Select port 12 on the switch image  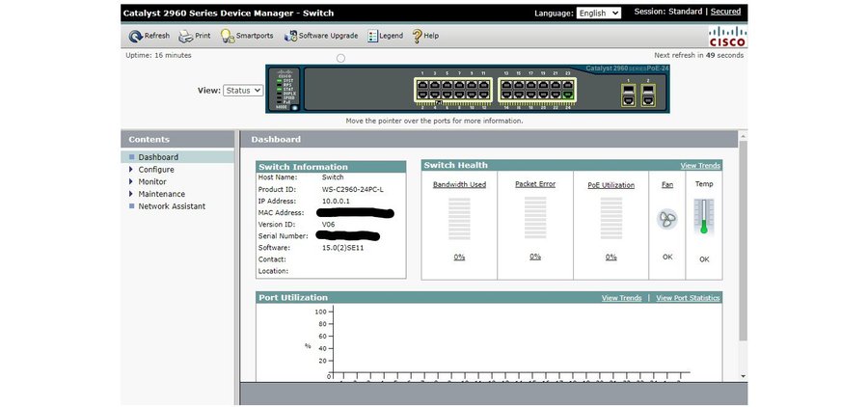point(484,95)
